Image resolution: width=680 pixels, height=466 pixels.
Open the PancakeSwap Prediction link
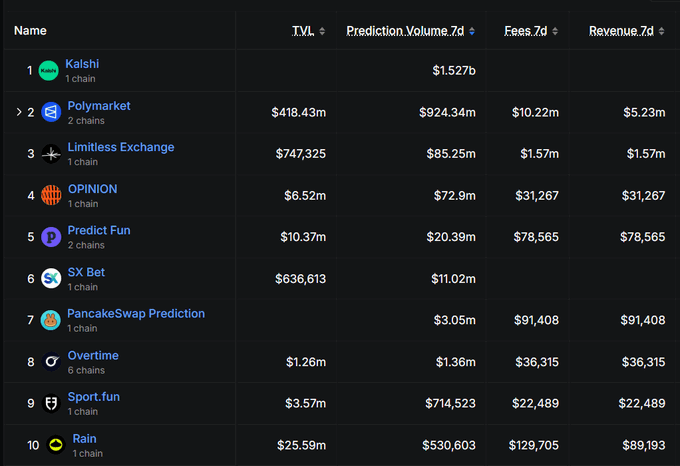[x=136, y=313]
